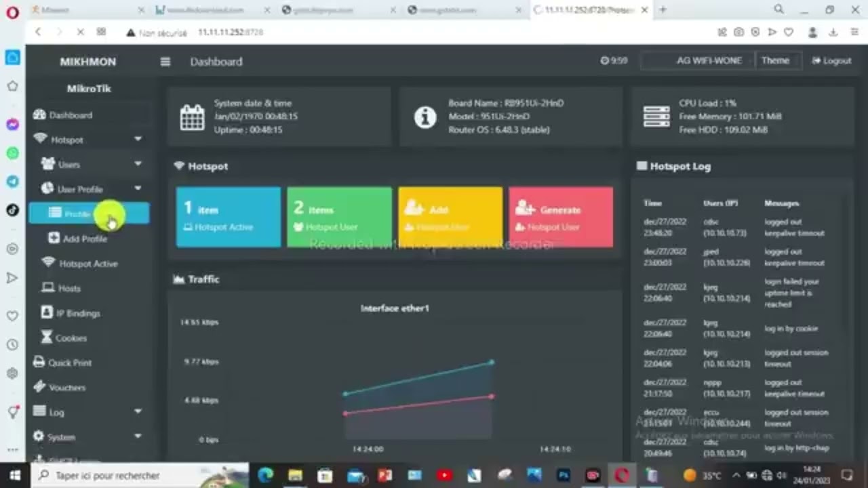868x488 pixels.
Task: Open WhatsApp in Opera sidebar
Action: point(12,153)
